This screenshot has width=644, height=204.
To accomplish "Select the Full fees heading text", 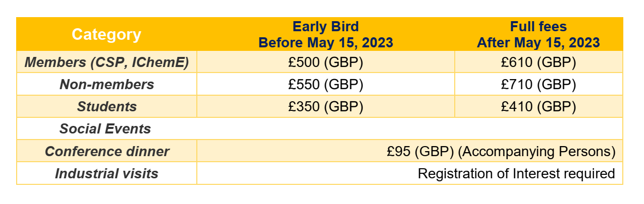I will 539,26.
